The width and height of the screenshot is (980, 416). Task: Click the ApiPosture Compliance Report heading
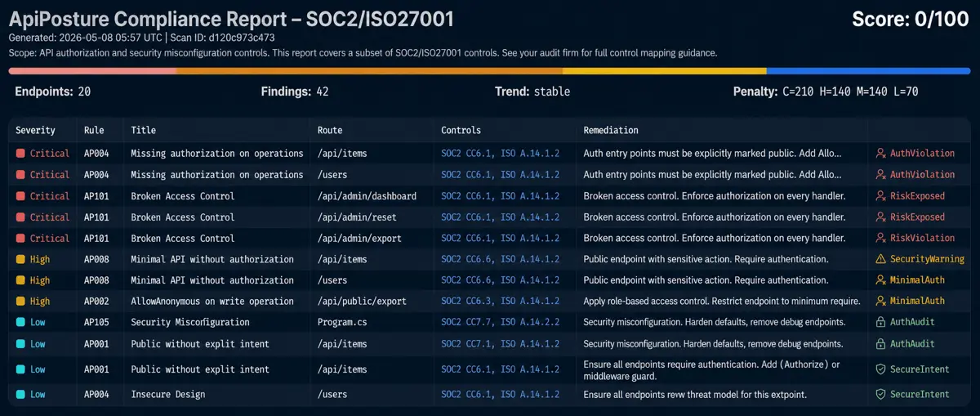[232, 19]
